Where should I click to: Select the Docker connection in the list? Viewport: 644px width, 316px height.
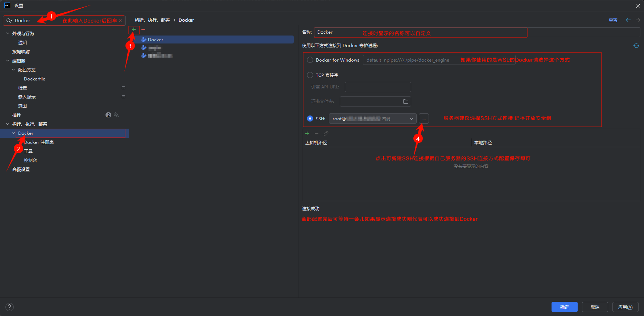pyautogui.click(x=214, y=39)
